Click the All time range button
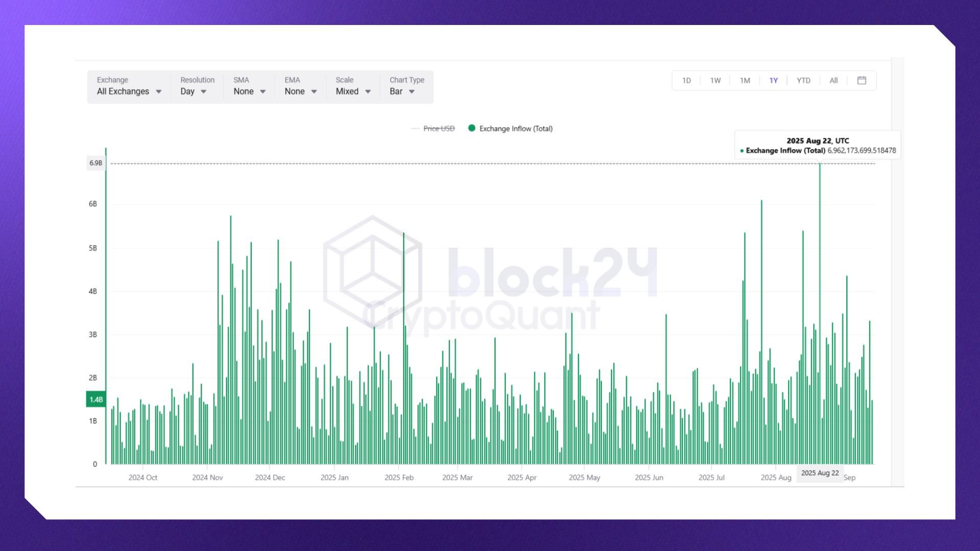 point(833,80)
